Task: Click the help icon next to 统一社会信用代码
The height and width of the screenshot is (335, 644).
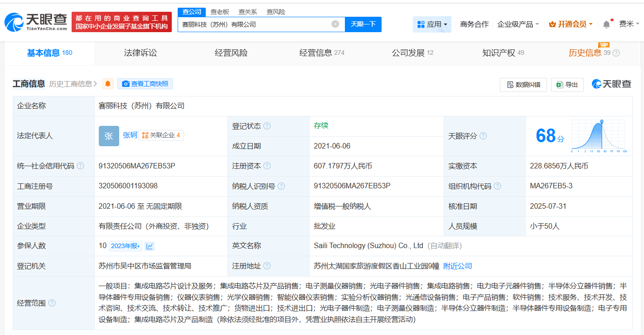Action: pyautogui.click(x=80, y=166)
